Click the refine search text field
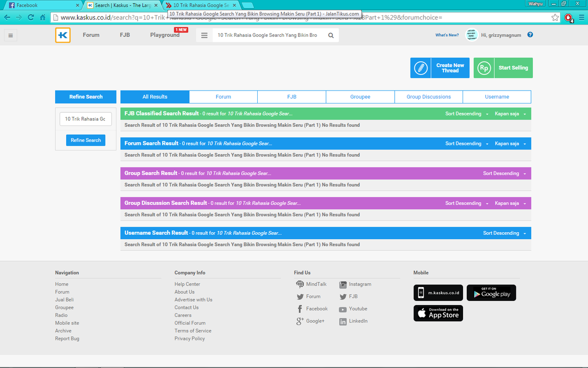The height and width of the screenshot is (368, 588). 85,119
